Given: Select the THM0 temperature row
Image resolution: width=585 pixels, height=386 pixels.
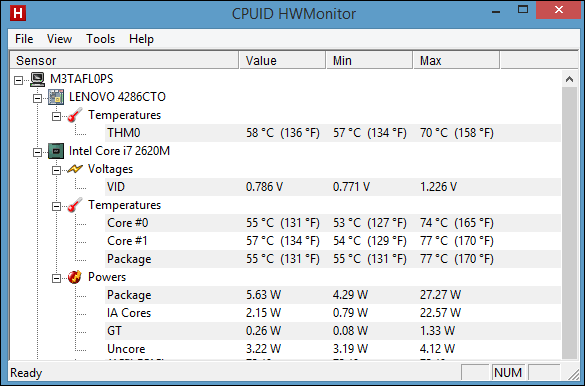Looking at the screenshot, I should (x=332, y=133).
